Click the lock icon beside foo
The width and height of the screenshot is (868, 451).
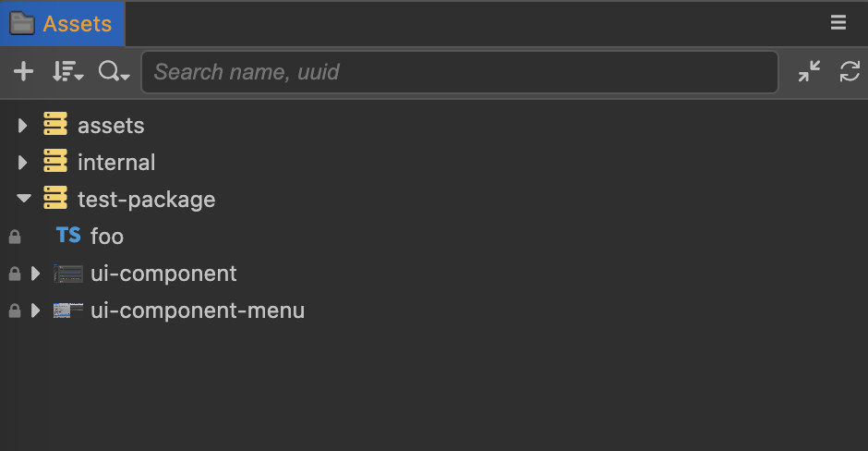tap(15, 238)
